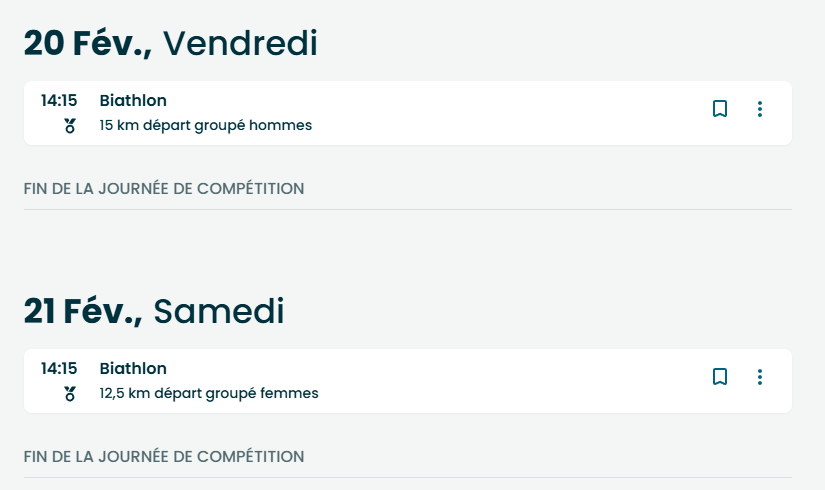825x490 pixels.
Task: Click the 14:15 start time on 20 Fév.
Action: coord(58,100)
